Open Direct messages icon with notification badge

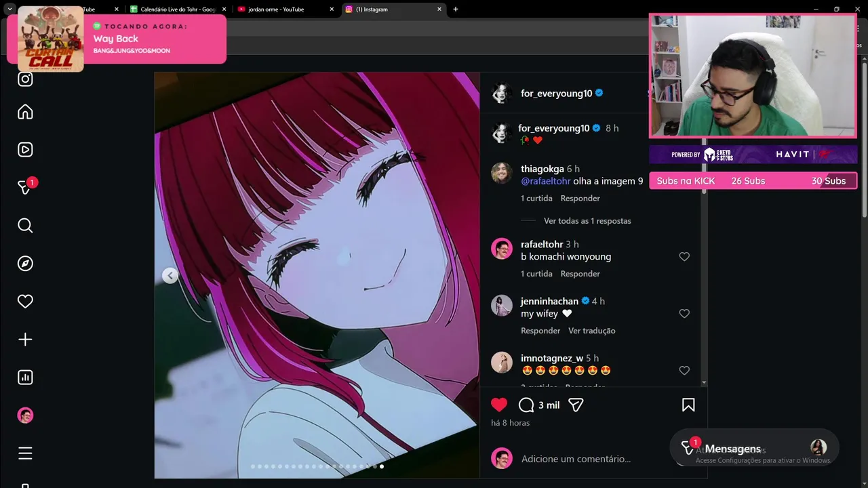click(25, 187)
